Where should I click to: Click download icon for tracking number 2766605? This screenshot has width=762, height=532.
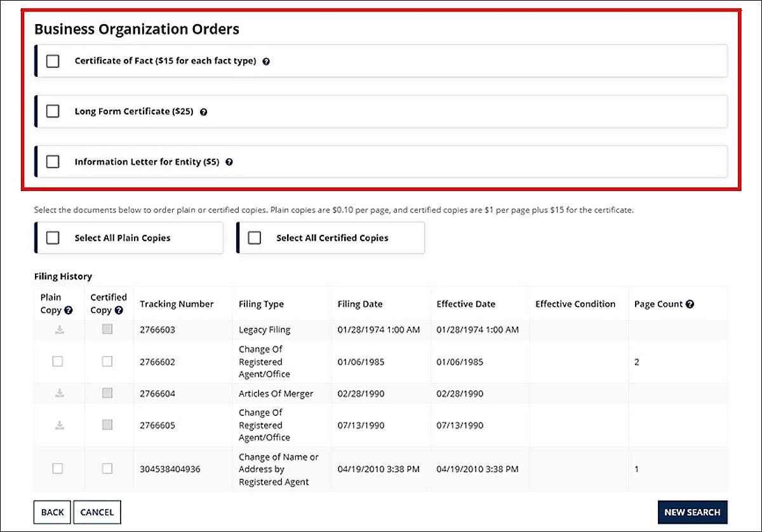pos(59,425)
